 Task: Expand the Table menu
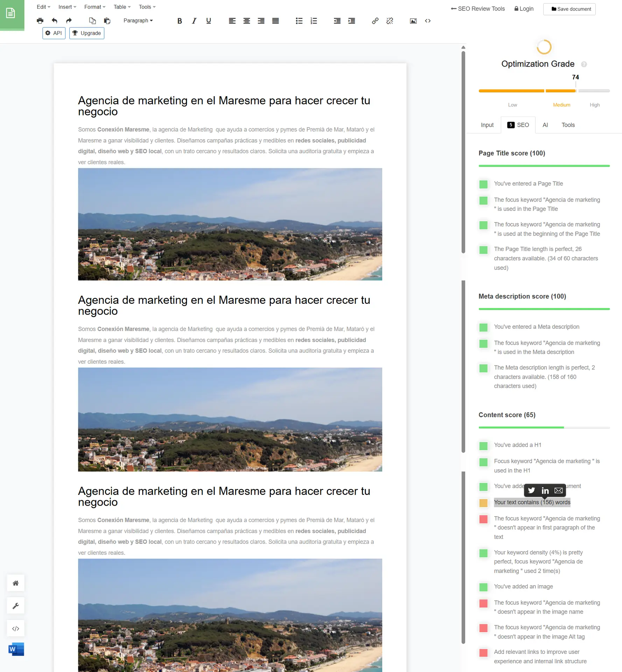pos(122,7)
